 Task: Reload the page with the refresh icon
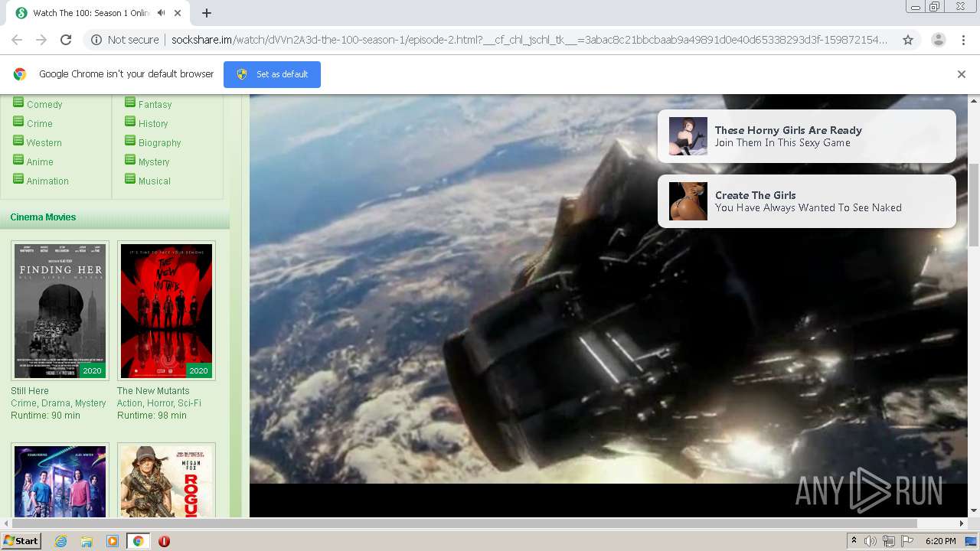tap(66, 40)
